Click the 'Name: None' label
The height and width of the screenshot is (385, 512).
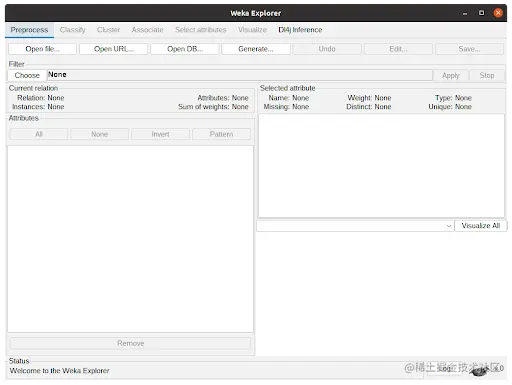[x=289, y=98]
